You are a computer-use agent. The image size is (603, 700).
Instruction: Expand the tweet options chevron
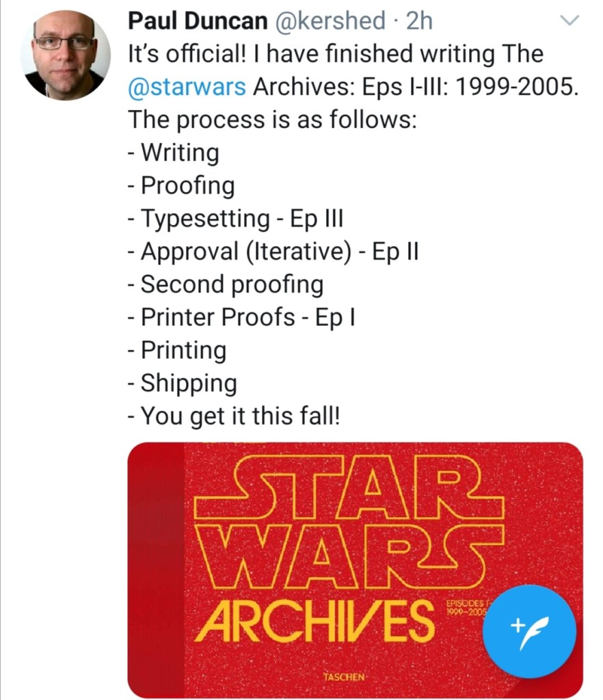(569, 21)
